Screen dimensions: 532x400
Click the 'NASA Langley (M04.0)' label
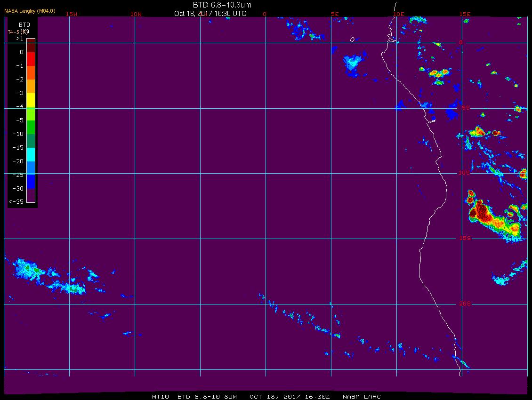[x=30, y=11]
